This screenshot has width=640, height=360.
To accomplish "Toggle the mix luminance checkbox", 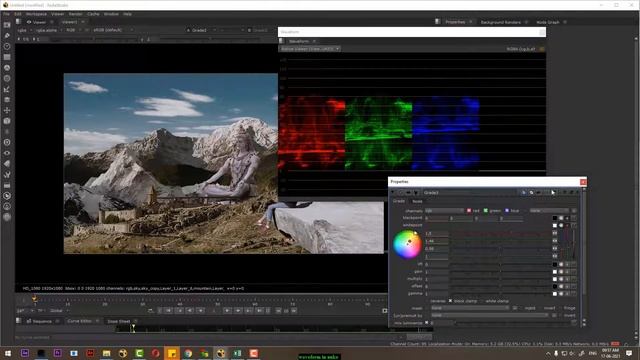I will tap(427, 322).
